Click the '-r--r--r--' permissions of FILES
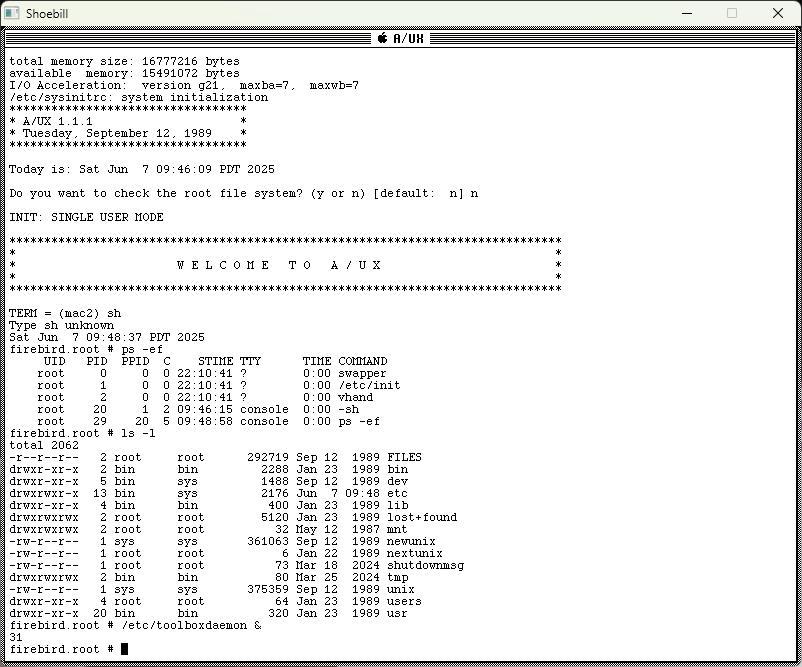This screenshot has height=667, width=802. click(44, 458)
